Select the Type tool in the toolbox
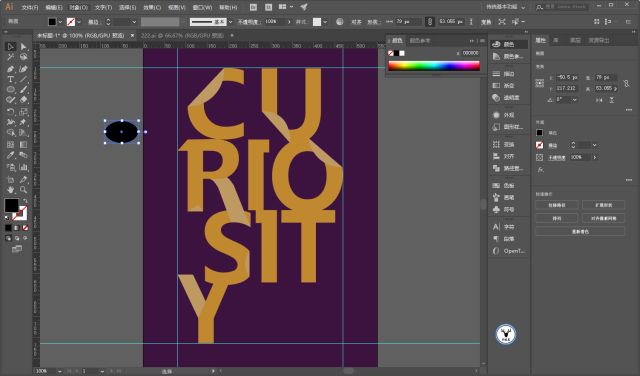Viewport: 640px width, 376px height. point(11,79)
